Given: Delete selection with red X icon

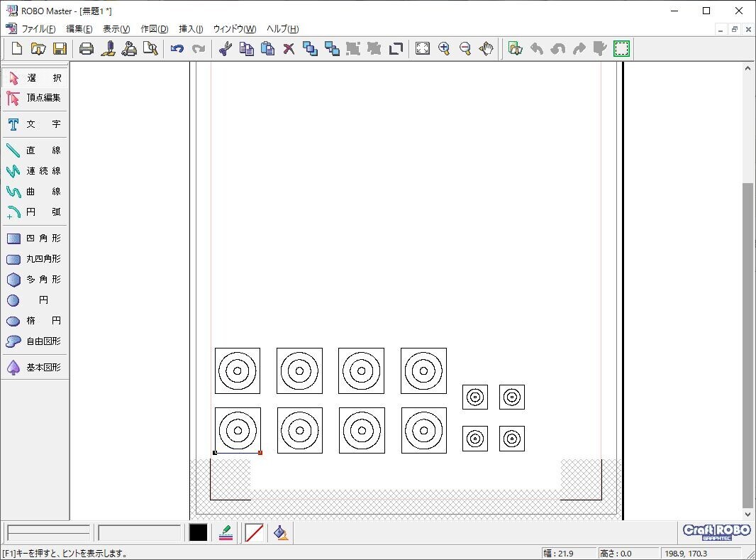Looking at the screenshot, I should (x=289, y=48).
